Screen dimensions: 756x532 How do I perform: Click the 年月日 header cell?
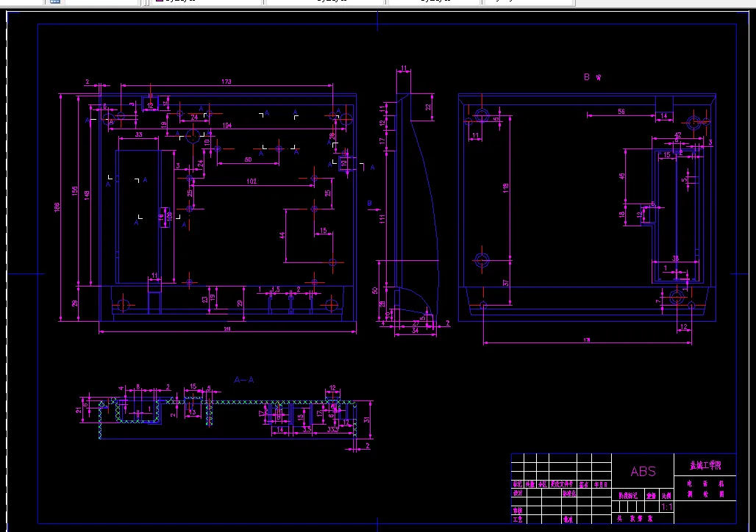[x=601, y=484]
